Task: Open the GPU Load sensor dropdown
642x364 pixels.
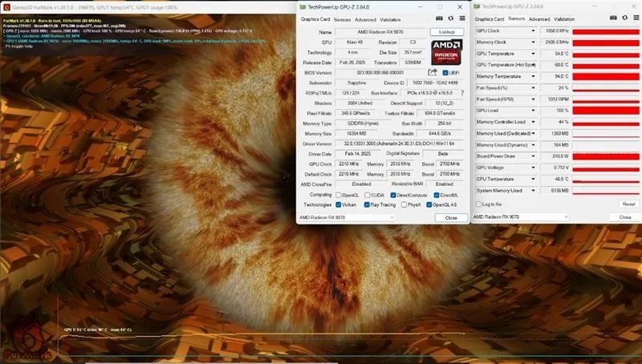Action: click(x=533, y=111)
